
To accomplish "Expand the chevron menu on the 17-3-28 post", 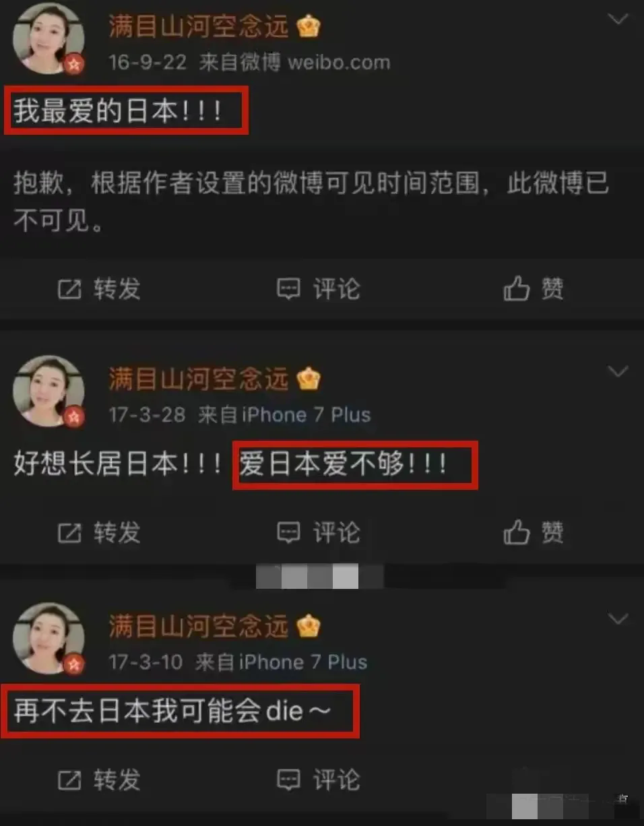I will click(x=618, y=371).
